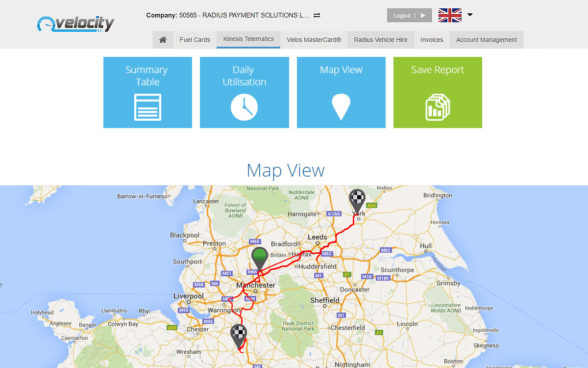This screenshot has height=368, width=588.
Task: Click the Lincoln label on the map
Action: click(x=407, y=324)
